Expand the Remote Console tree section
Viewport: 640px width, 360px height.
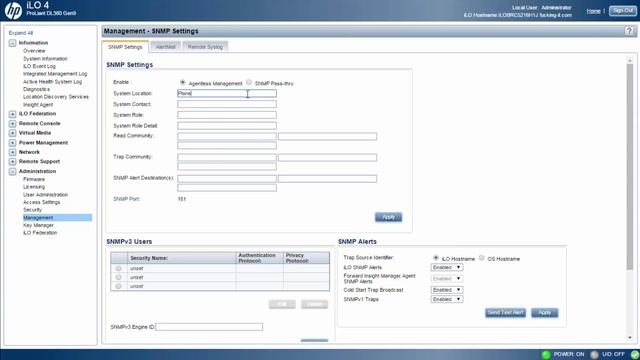pyautogui.click(x=13, y=124)
